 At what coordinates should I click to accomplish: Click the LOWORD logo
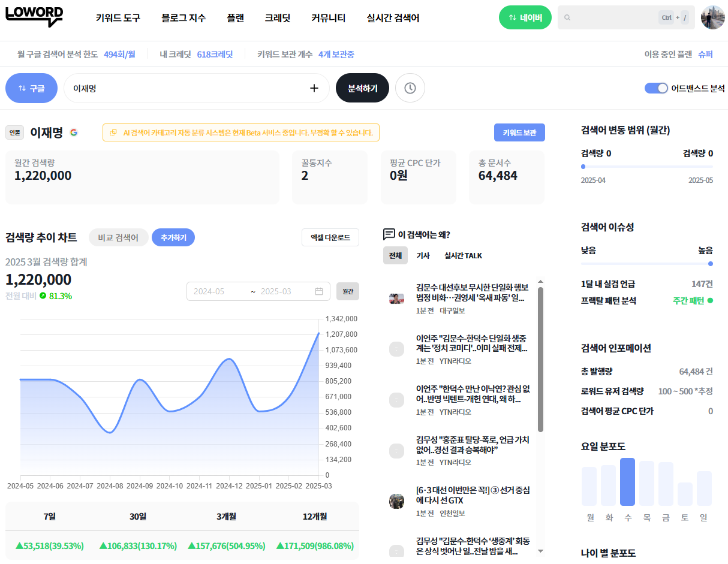pos(34,16)
